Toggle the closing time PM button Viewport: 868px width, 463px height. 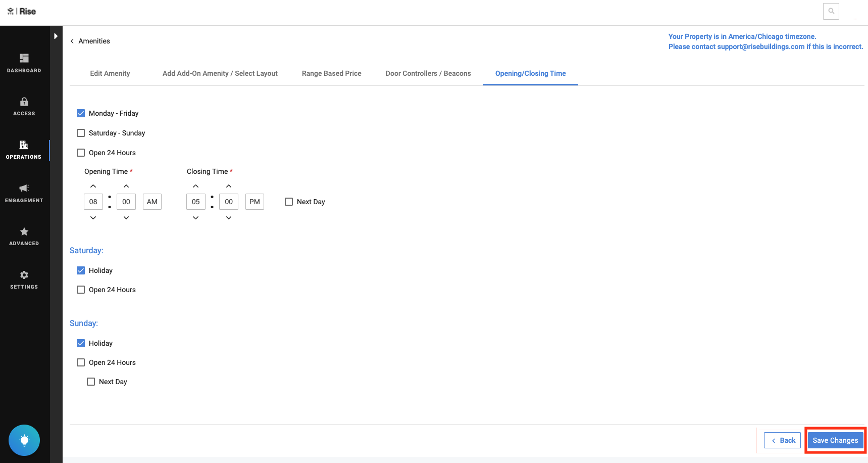254,202
